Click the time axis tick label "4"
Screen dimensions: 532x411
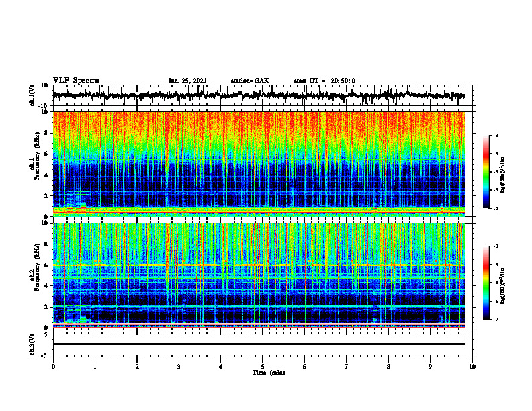pyautogui.click(x=221, y=367)
